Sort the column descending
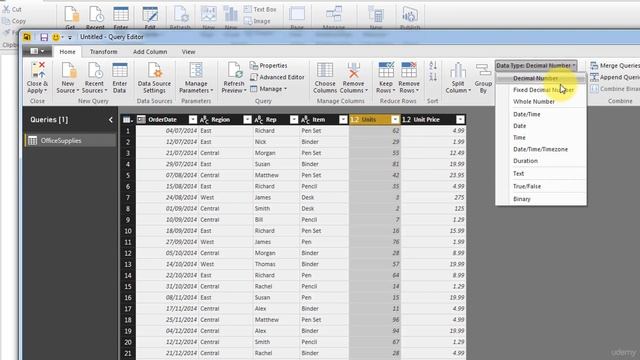 point(433,76)
